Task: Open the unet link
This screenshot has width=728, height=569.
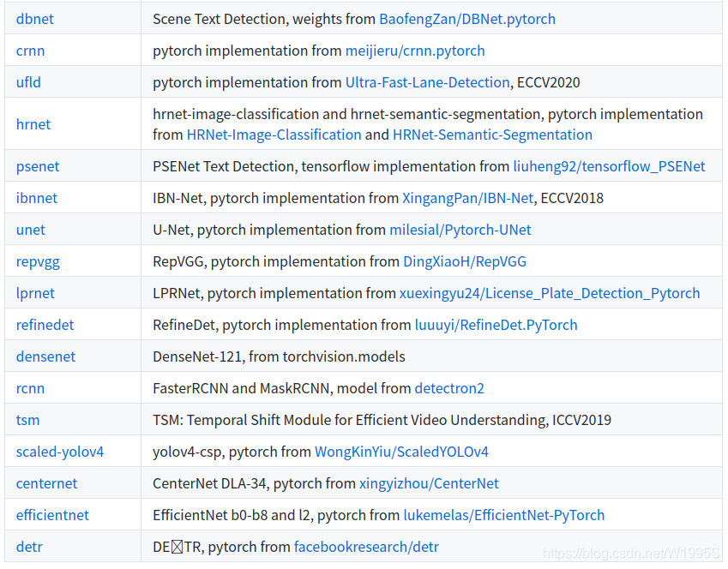Action: pyautogui.click(x=31, y=230)
